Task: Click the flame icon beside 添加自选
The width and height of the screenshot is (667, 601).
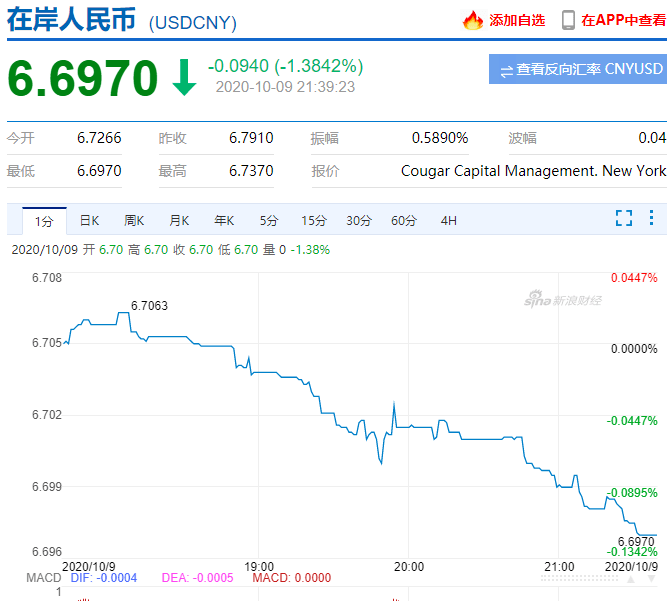Action: [x=473, y=20]
